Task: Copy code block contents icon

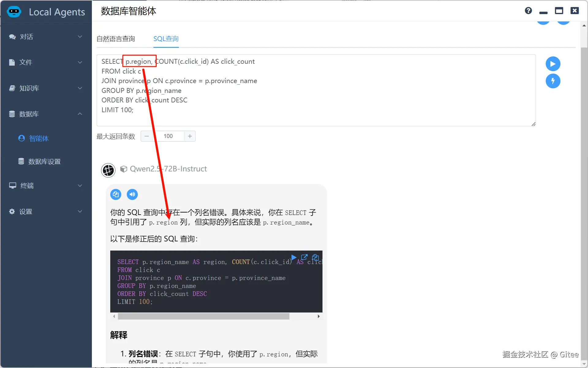Action: point(315,257)
